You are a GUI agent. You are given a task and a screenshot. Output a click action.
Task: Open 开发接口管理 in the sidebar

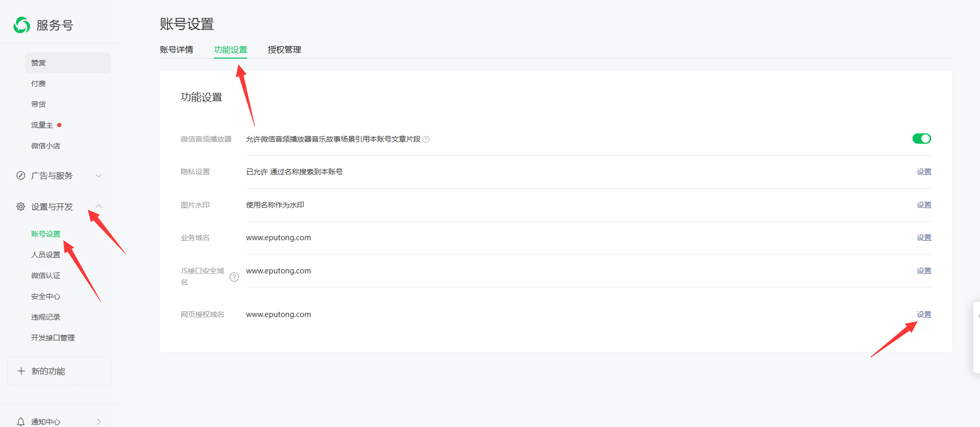(53, 338)
